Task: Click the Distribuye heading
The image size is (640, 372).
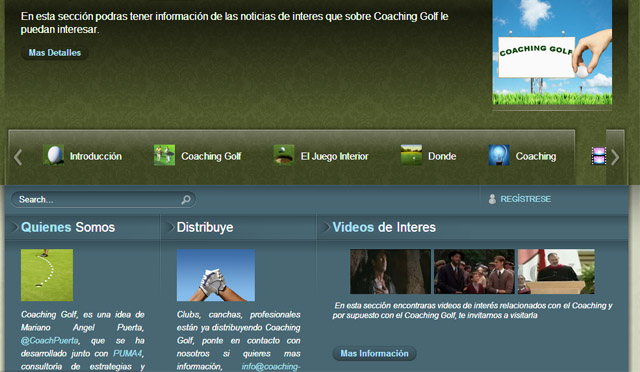Action: (205, 227)
